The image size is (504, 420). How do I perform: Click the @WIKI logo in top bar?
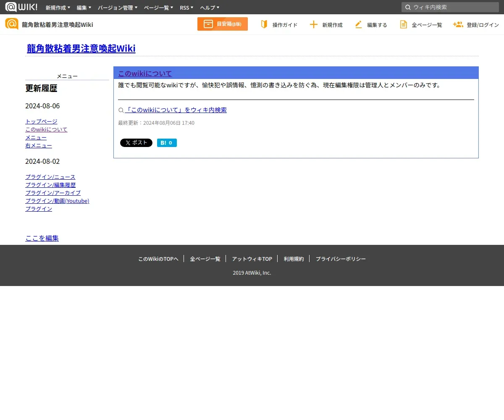click(21, 7)
